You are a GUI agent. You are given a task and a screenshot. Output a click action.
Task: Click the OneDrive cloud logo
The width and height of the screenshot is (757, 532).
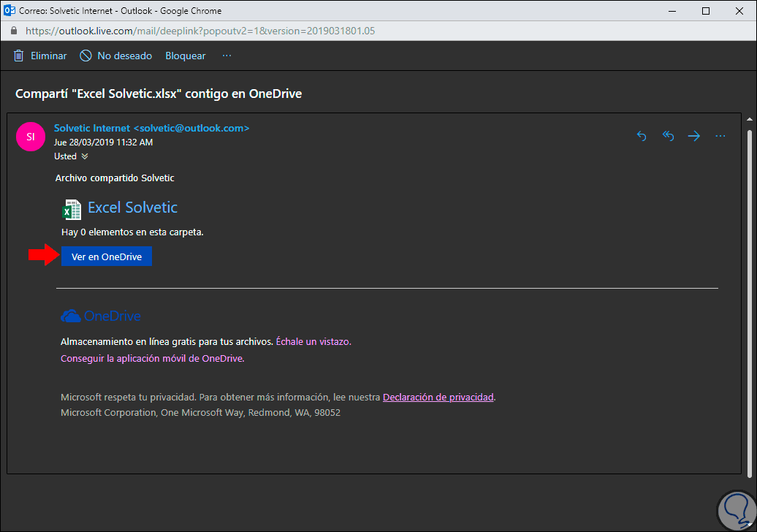pos(71,316)
